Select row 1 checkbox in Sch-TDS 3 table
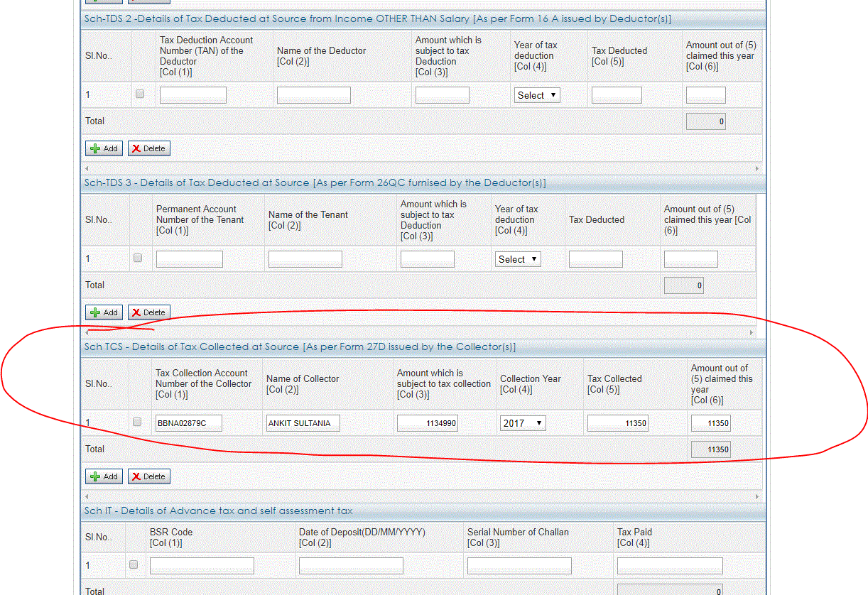868x595 pixels. point(137,258)
